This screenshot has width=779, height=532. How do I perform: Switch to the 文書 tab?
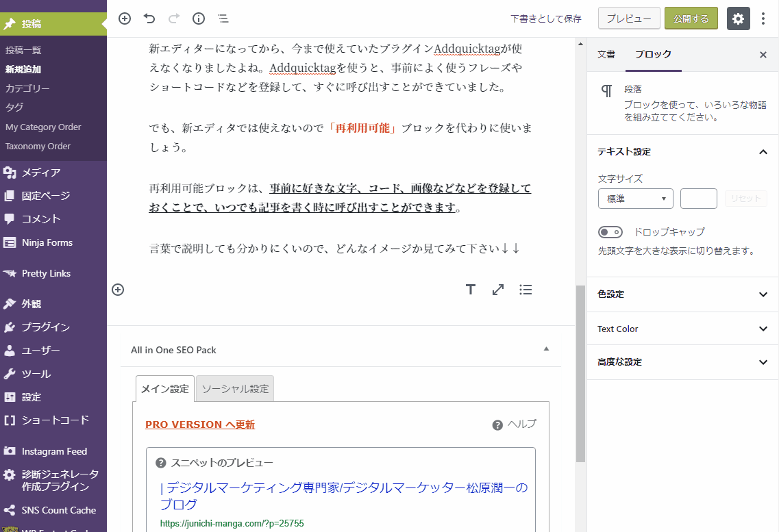(x=606, y=55)
